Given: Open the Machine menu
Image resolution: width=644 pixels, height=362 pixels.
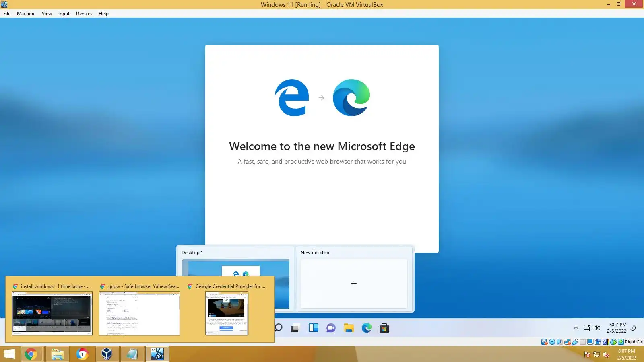Looking at the screenshot, I should click(26, 14).
